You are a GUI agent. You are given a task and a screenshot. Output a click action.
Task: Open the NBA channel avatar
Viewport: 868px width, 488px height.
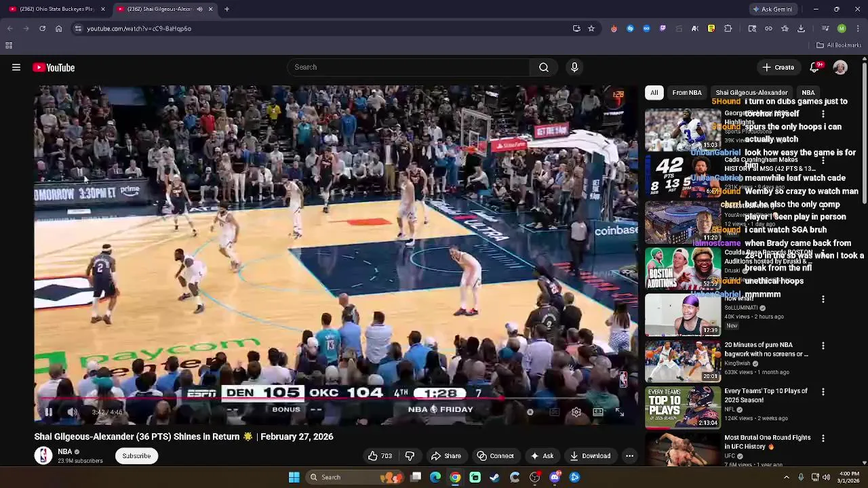[x=43, y=455]
